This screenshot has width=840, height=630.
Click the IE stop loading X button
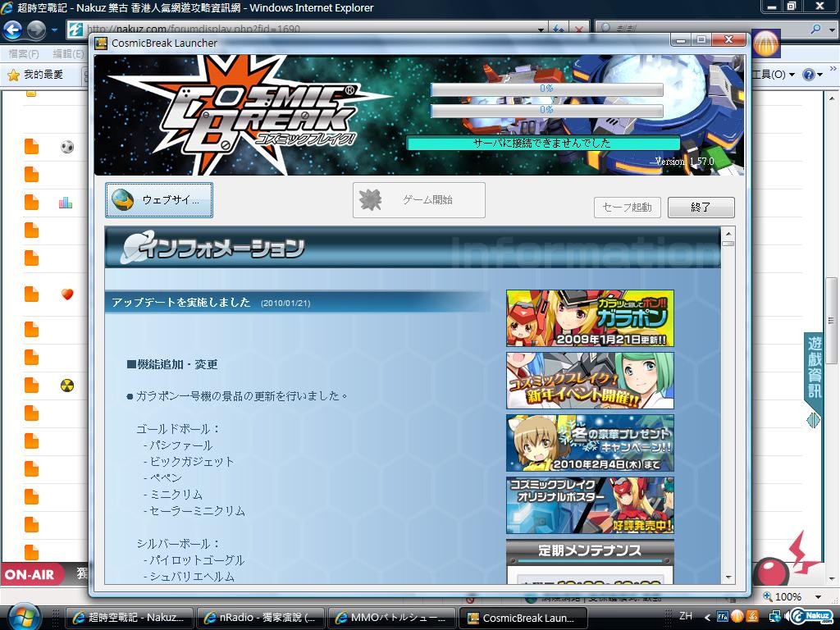point(578,30)
